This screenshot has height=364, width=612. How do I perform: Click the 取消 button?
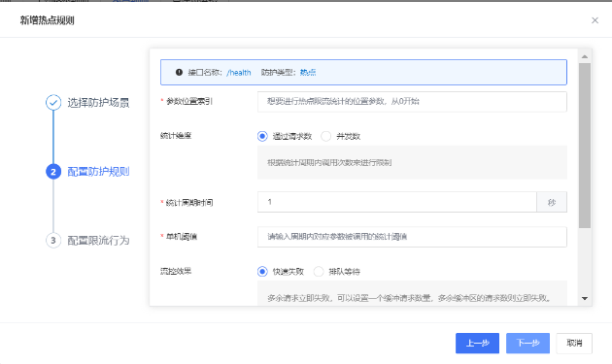(x=574, y=344)
